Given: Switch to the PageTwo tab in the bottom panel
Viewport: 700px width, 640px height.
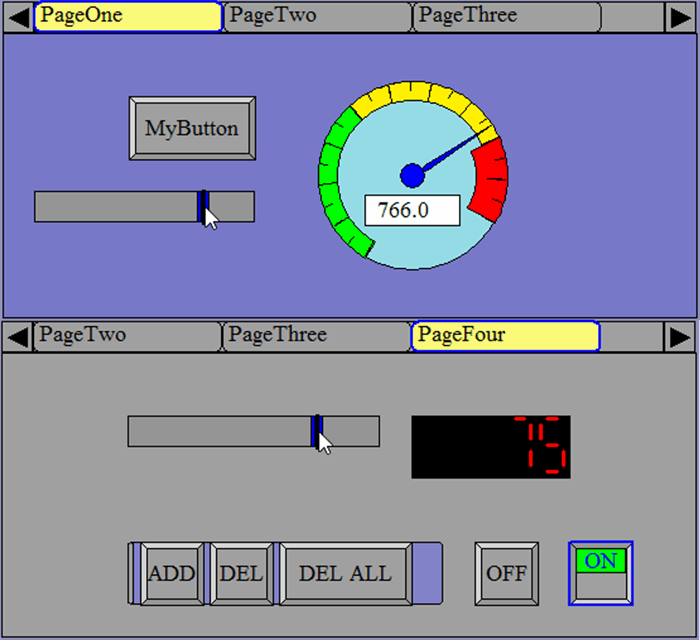Looking at the screenshot, I should pos(127,336).
